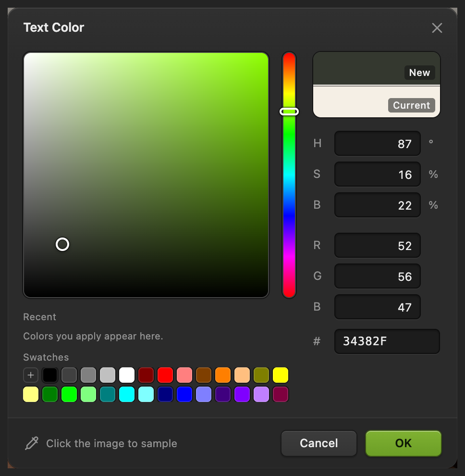Focus the Saturation value field
The width and height of the screenshot is (465, 476).
tap(378, 174)
